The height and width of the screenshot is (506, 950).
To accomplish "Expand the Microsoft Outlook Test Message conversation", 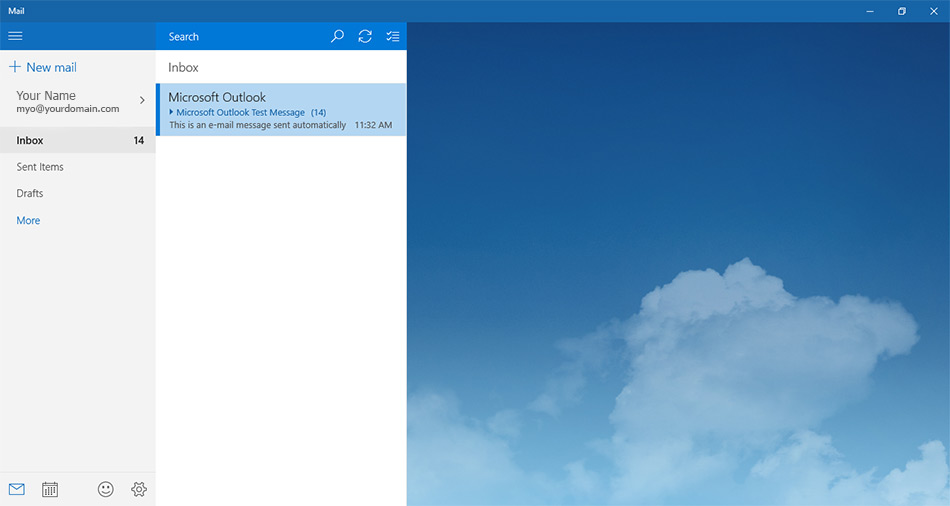I will (171, 112).
